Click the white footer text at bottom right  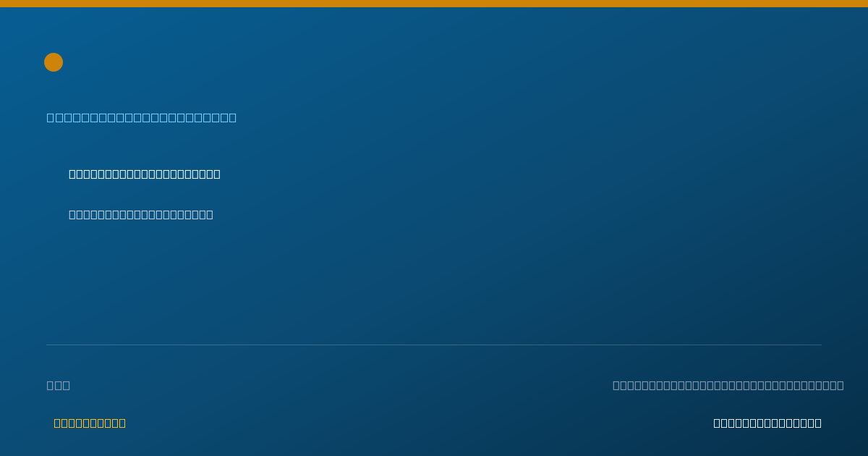click(767, 423)
